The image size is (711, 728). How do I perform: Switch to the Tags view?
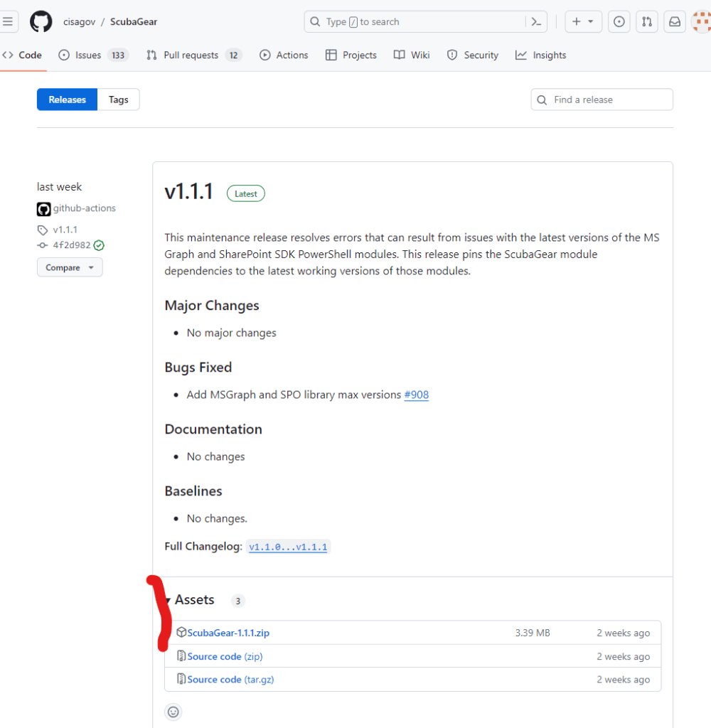point(118,100)
